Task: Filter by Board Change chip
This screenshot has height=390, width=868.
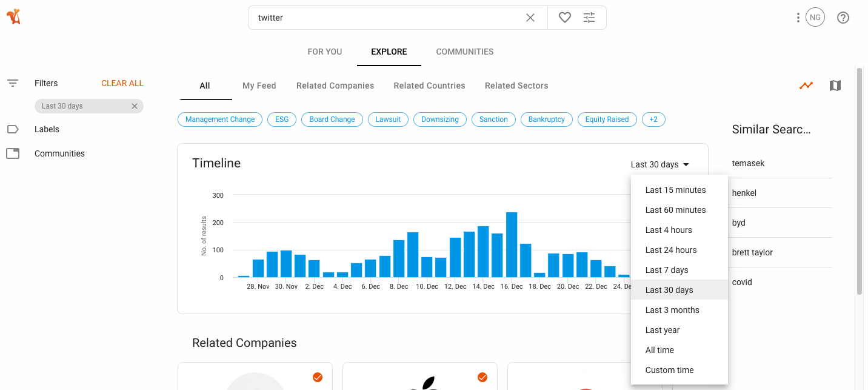Action: click(x=332, y=119)
